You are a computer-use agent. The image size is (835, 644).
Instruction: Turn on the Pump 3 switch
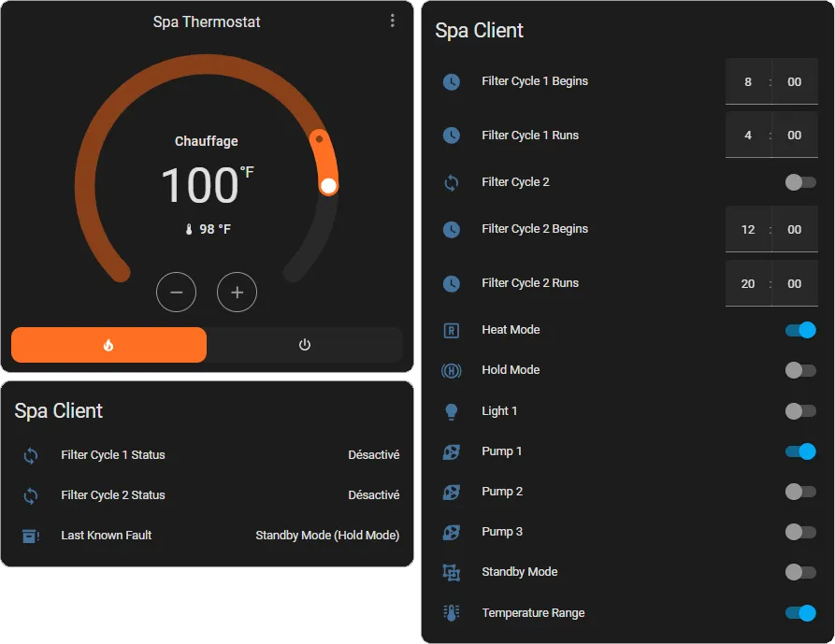click(x=799, y=532)
